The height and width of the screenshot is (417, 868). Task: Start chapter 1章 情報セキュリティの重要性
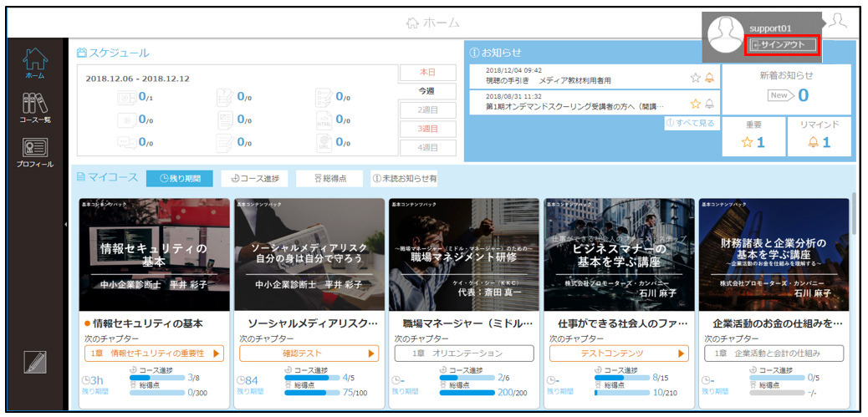pyautogui.click(x=155, y=353)
